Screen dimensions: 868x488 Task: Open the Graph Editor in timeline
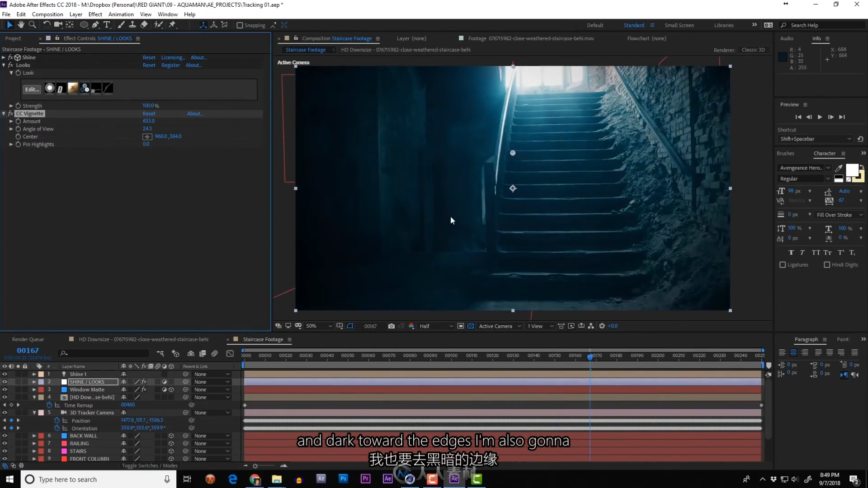click(x=230, y=353)
